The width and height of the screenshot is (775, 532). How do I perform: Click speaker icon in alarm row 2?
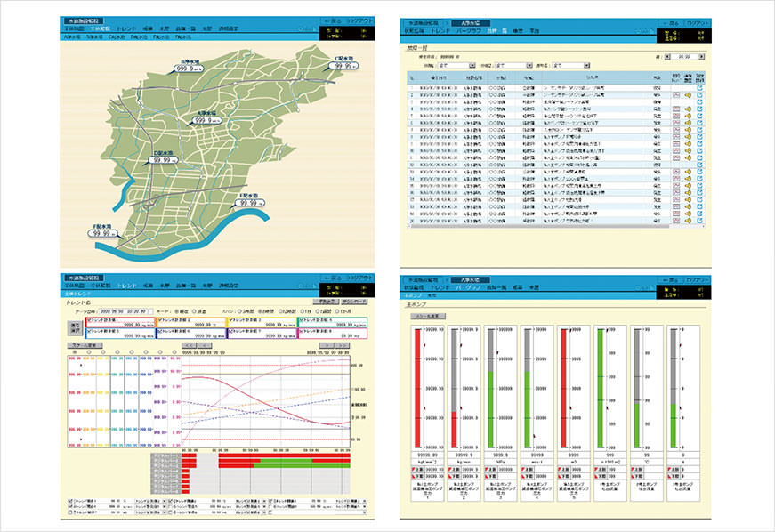tap(688, 95)
